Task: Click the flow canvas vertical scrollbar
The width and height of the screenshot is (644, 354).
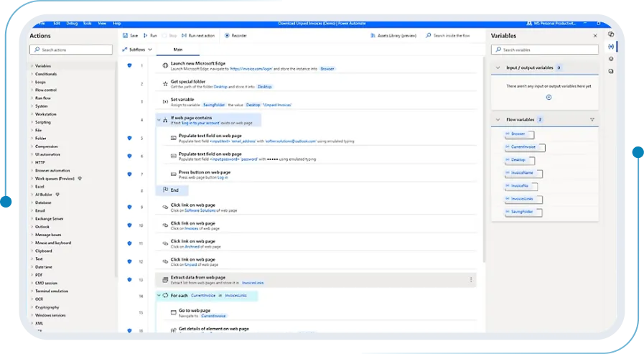Action: 484,160
